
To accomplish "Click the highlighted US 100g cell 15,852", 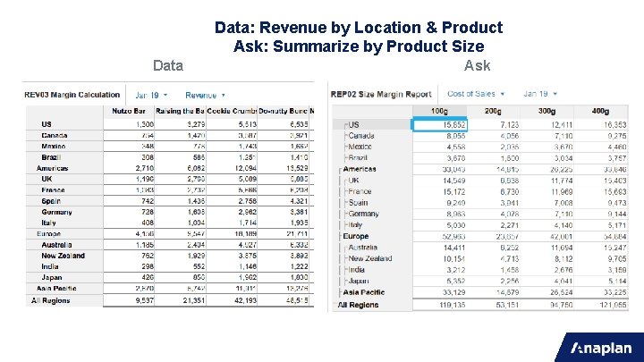I will coord(439,125).
